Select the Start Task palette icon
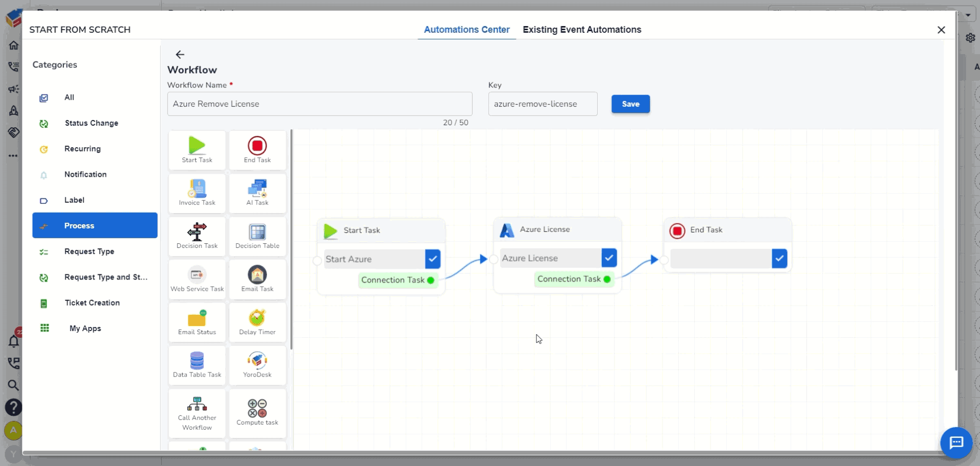 tap(197, 150)
